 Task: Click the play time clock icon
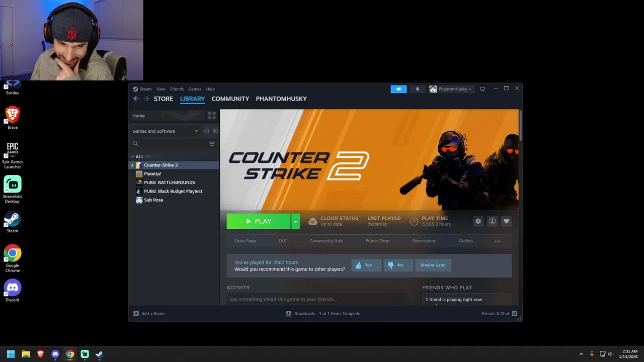pyautogui.click(x=414, y=221)
